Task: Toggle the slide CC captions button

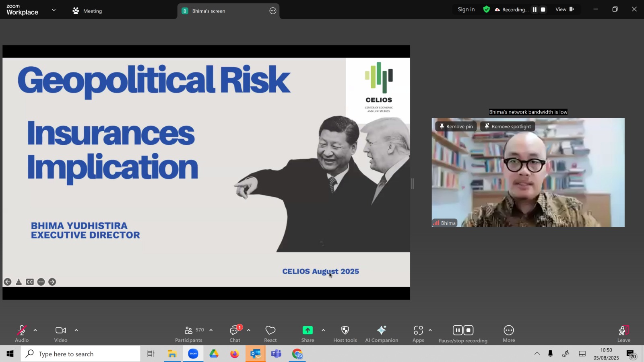Action: click(30, 282)
